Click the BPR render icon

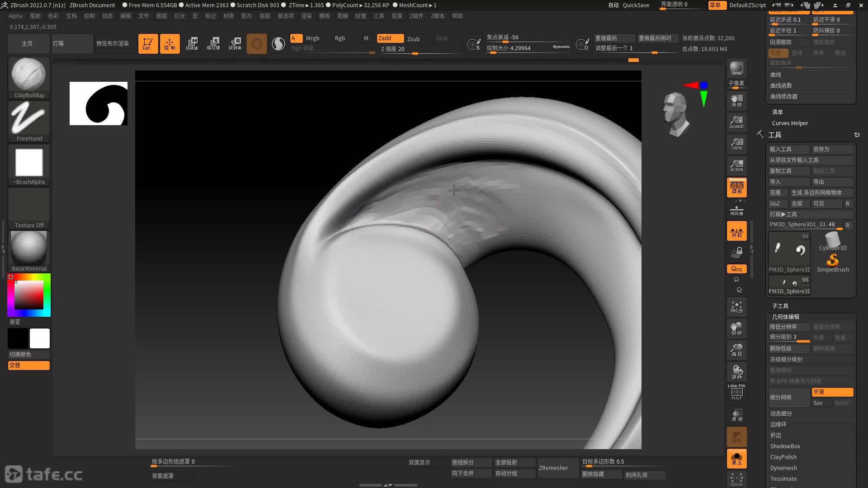736,68
